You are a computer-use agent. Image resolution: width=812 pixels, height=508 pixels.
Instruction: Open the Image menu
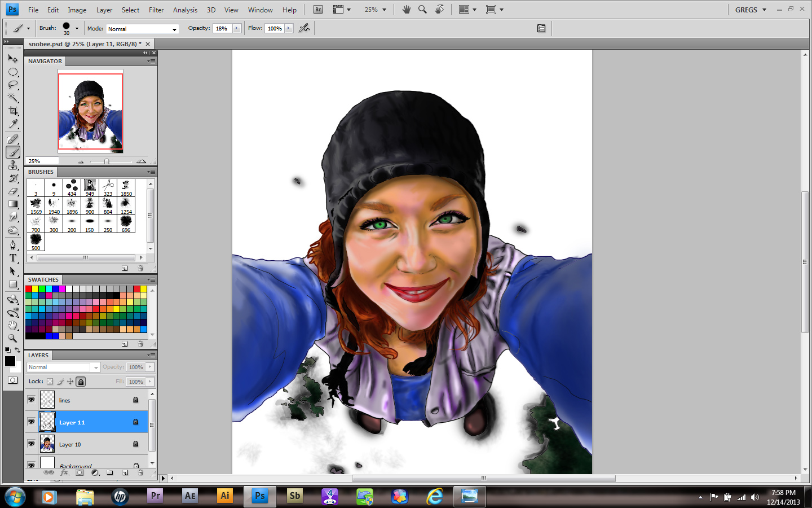pyautogui.click(x=77, y=10)
